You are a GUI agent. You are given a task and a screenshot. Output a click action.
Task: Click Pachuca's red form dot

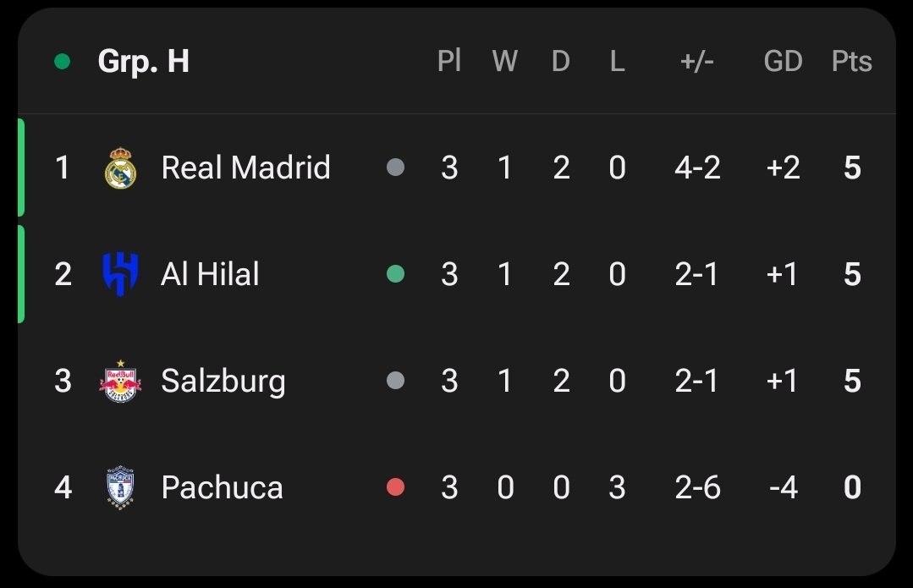(395, 486)
